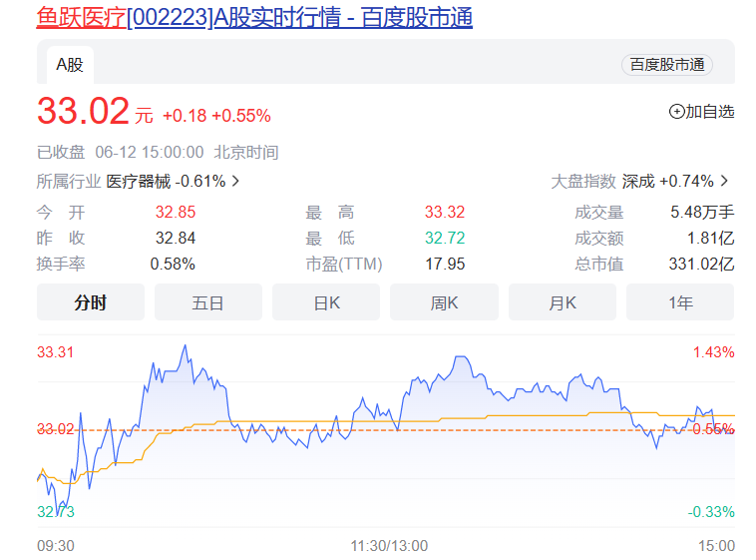Click the 已收盘 status label
Viewport: 756px width, 560px height.
pos(61,153)
